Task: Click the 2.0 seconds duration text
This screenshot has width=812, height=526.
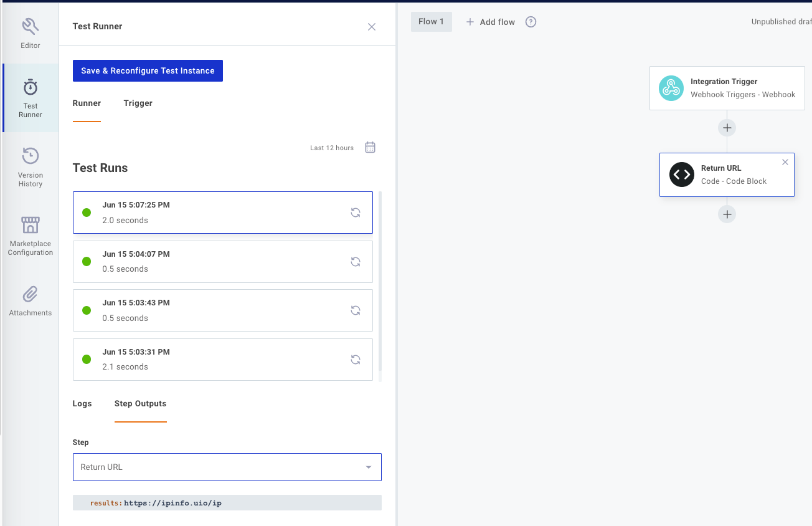Action: (125, 221)
